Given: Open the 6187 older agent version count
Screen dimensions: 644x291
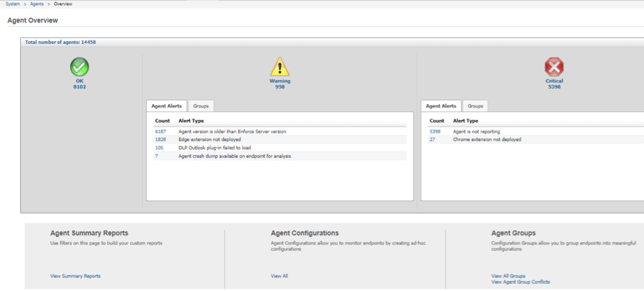Looking at the screenshot, I should point(160,132).
